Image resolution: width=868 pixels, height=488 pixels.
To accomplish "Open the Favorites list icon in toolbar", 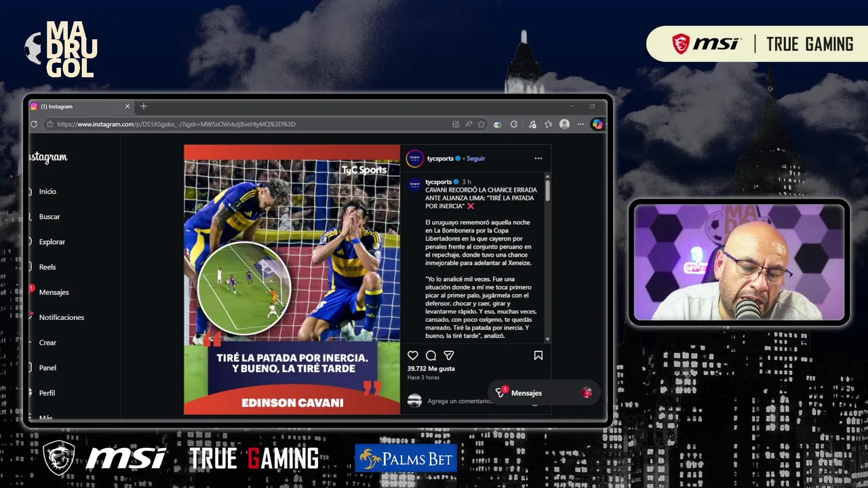I will point(549,124).
